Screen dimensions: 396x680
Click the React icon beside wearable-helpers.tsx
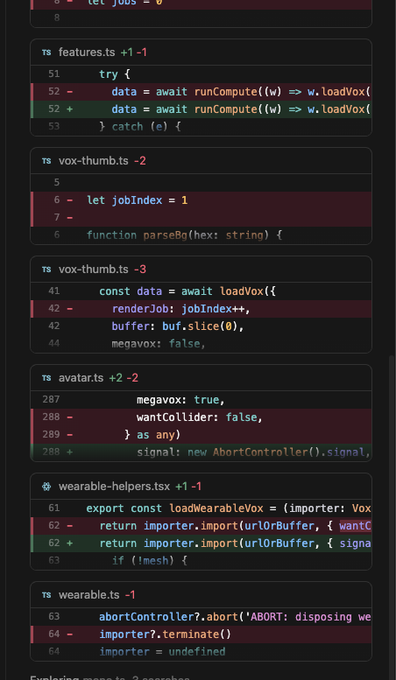click(x=46, y=486)
